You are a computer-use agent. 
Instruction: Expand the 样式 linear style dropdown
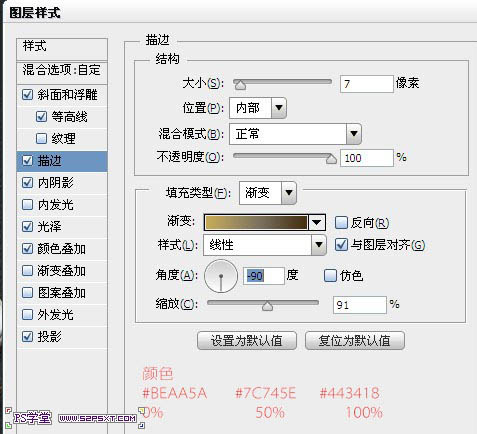coord(265,245)
